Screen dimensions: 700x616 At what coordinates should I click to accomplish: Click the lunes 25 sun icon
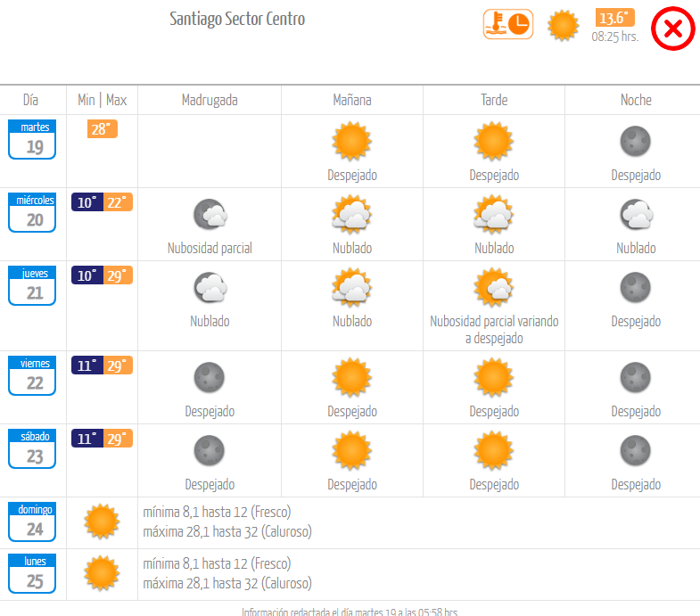pyautogui.click(x=102, y=573)
